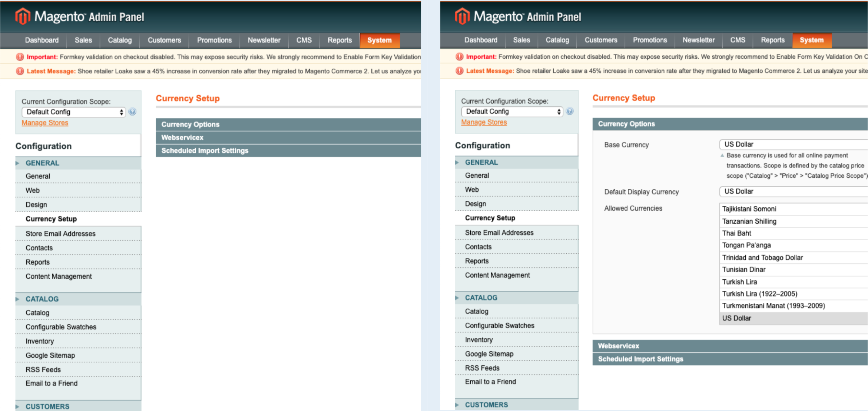Viewport: 868px width, 411px height.
Task: Open Store Email Addresses in right sidebar
Action: click(x=499, y=233)
